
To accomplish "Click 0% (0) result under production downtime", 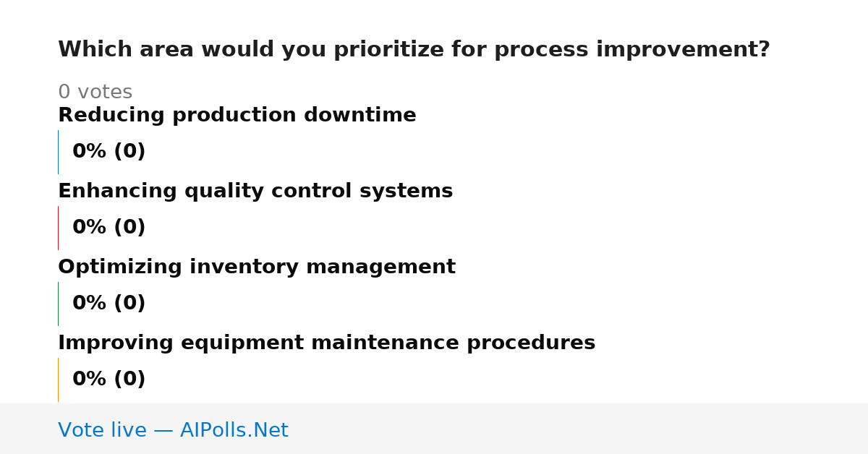I will tap(109, 152).
